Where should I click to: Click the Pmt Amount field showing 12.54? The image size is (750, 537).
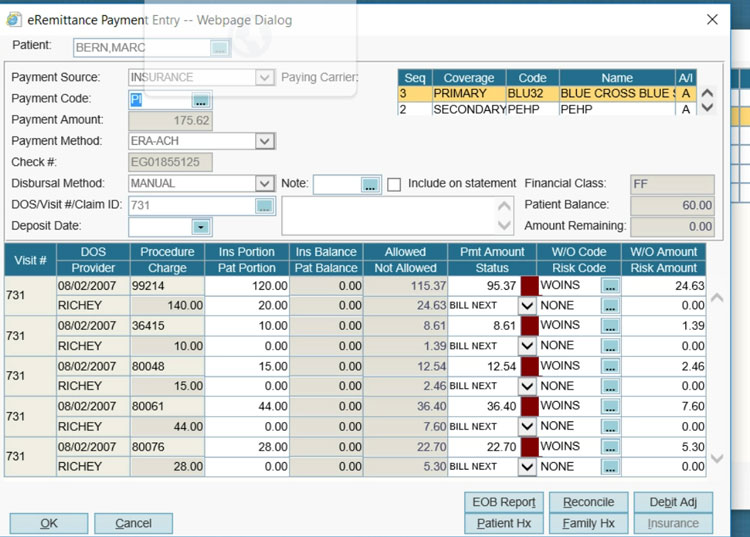coord(484,367)
